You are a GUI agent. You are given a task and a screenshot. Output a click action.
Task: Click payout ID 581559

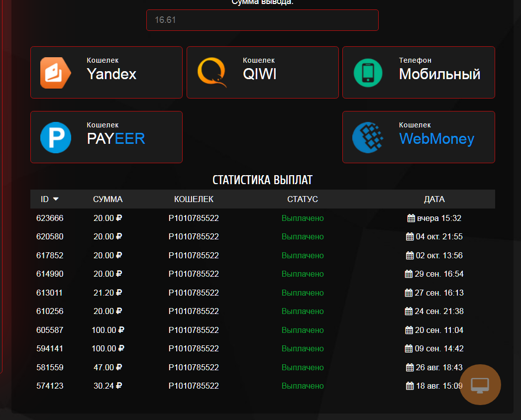pos(50,367)
